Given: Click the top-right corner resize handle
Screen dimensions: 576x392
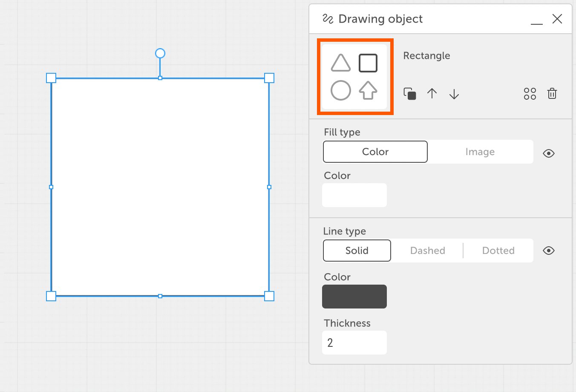Looking at the screenshot, I should point(269,78).
